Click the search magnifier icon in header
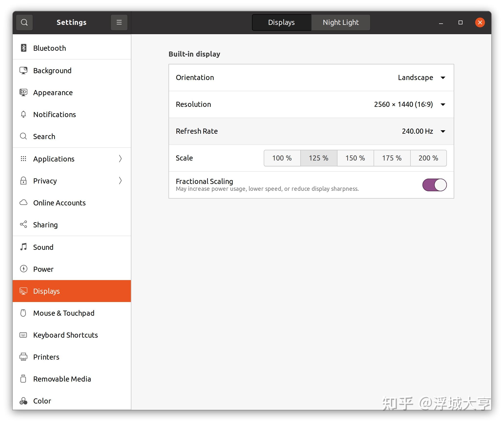 (24, 22)
